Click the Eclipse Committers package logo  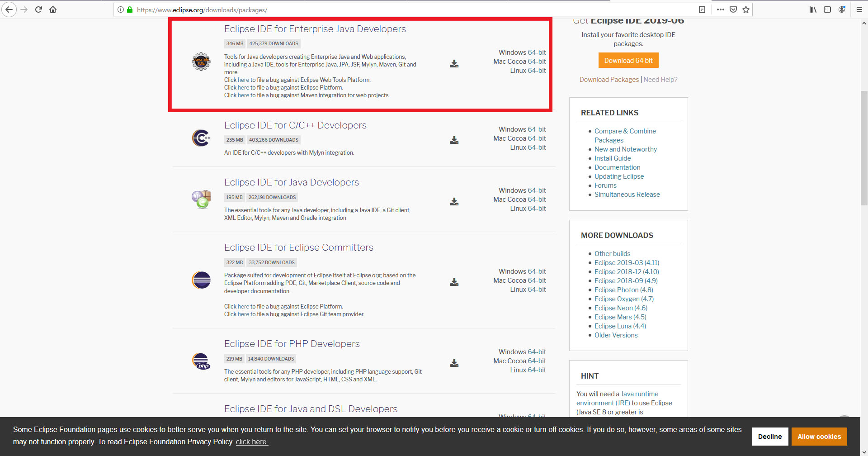[x=201, y=280]
